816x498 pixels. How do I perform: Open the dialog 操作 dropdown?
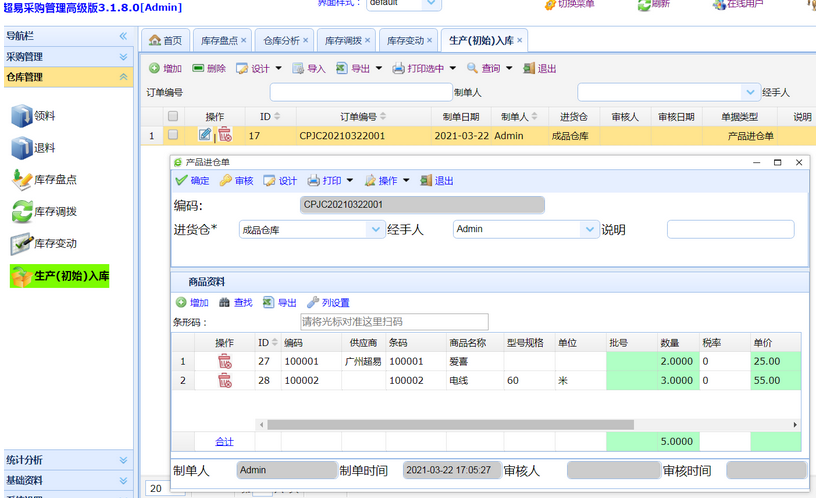point(406,181)
